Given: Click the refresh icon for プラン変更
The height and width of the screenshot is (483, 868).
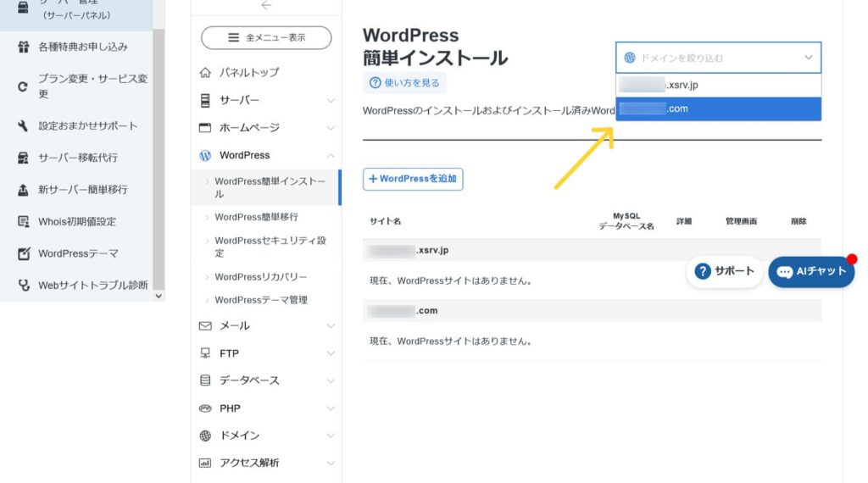Looking at the screenshot, I should pos(23,87).
